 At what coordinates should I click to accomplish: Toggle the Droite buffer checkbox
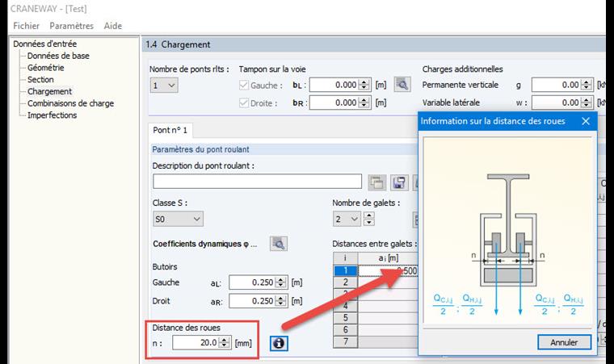[x=244, y=103]
